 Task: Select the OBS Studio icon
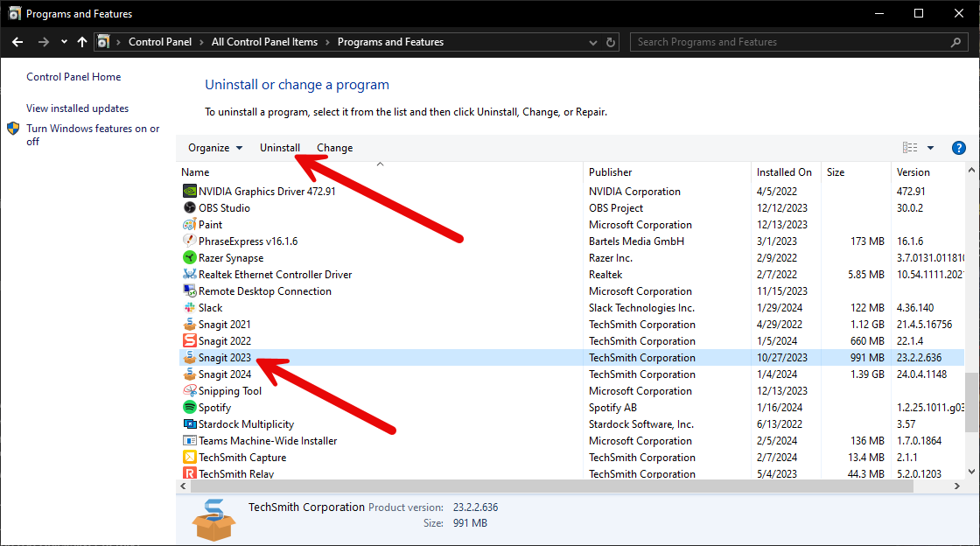pos(189,208)
